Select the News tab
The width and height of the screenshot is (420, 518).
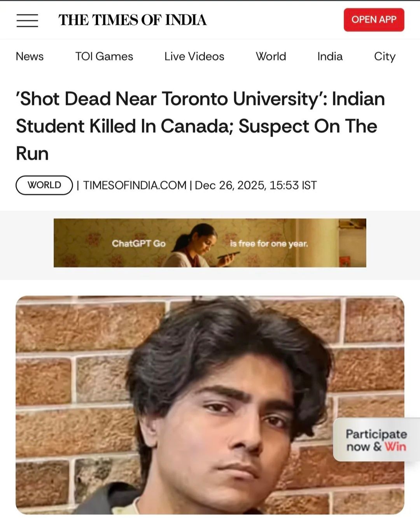[x=30, y=56]
